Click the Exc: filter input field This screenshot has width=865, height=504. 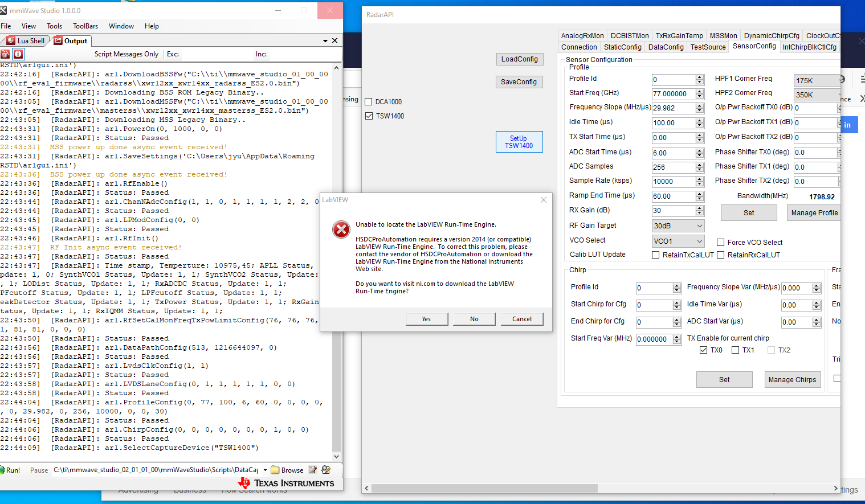point(217,54)
